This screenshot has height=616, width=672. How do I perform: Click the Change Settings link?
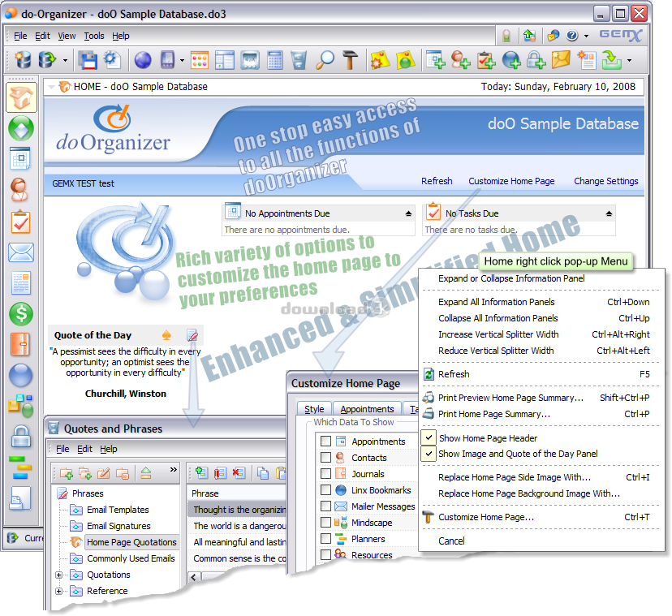pyautogui.click(x=605, y=181)
